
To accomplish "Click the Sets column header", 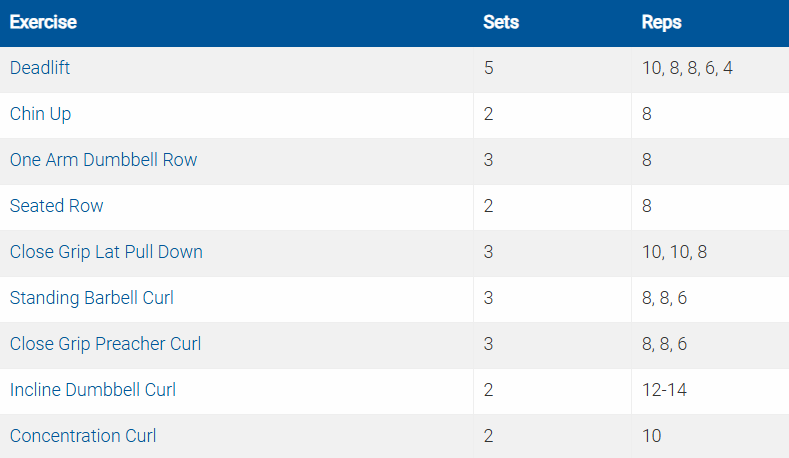I will point(499,23).
